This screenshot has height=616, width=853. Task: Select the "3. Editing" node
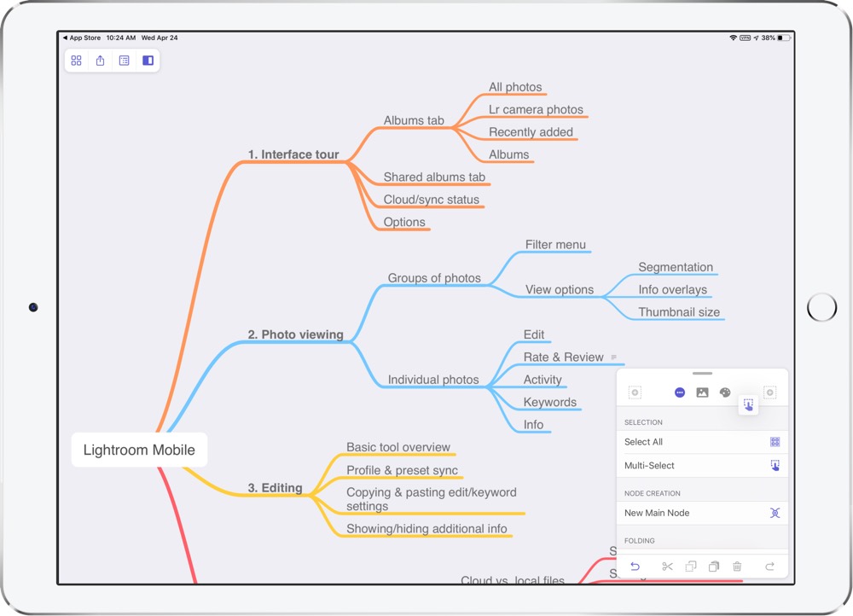(275, 487)
